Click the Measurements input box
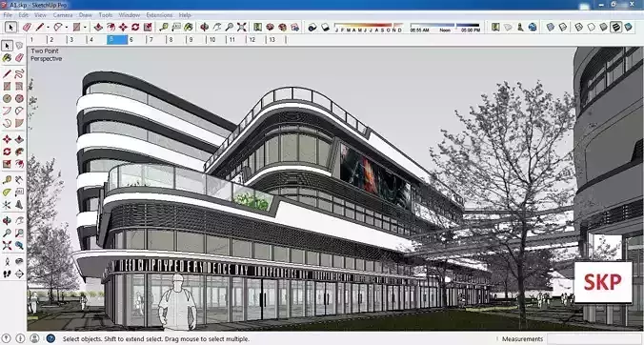Viewport: 644px width, 345px height. pos(594,339)
